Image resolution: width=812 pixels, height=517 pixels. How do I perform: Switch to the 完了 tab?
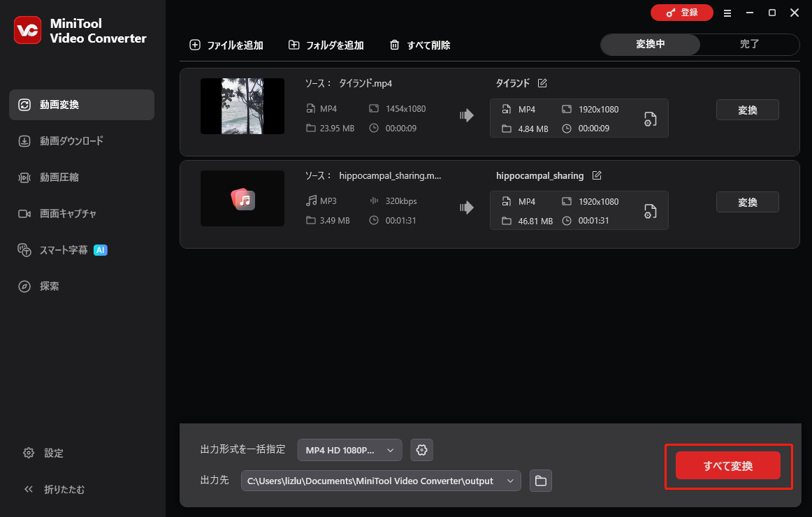[750, 44]
